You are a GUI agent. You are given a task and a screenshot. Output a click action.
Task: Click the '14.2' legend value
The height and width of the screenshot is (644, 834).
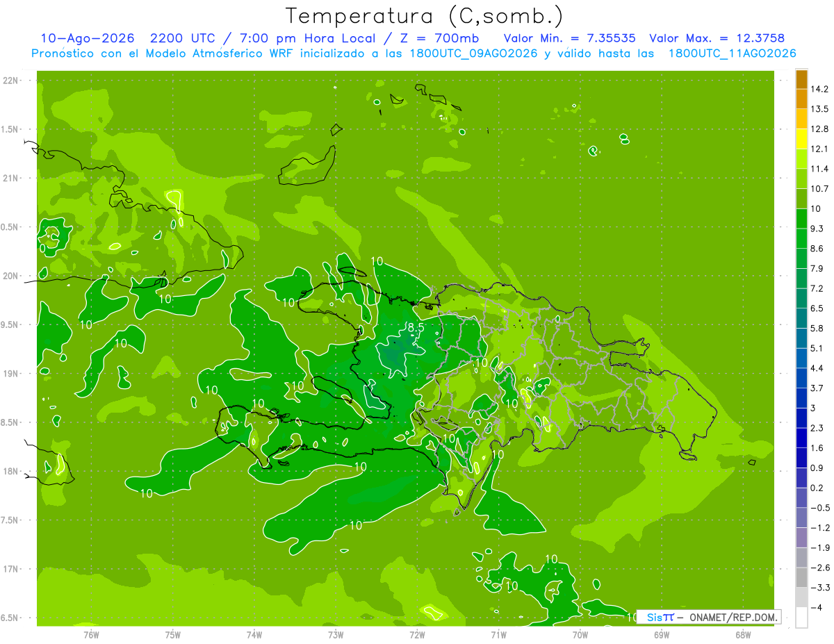pos(819,89)
